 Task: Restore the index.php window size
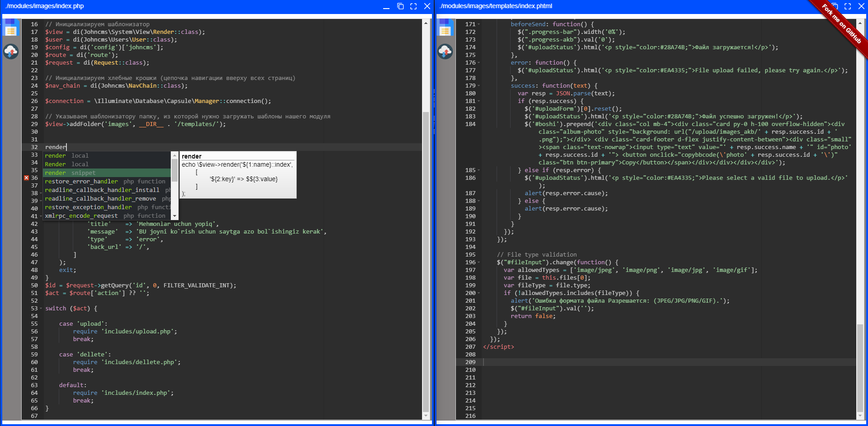click(400, 6)
